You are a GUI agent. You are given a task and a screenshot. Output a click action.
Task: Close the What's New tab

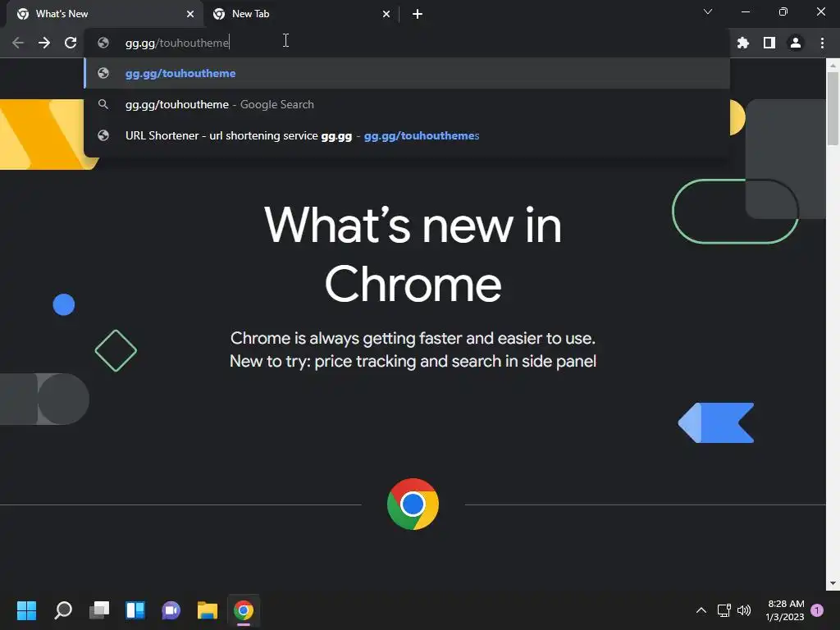[x=190, y=14]
